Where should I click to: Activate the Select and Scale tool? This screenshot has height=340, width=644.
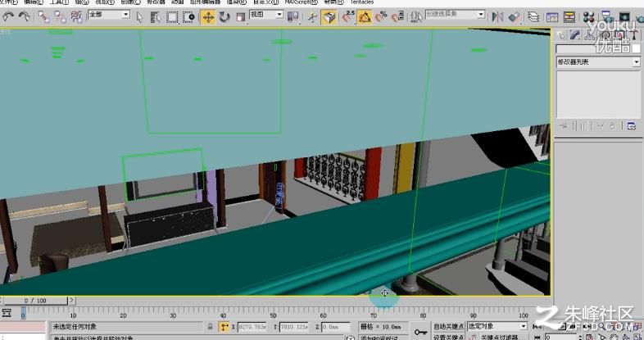241,17
